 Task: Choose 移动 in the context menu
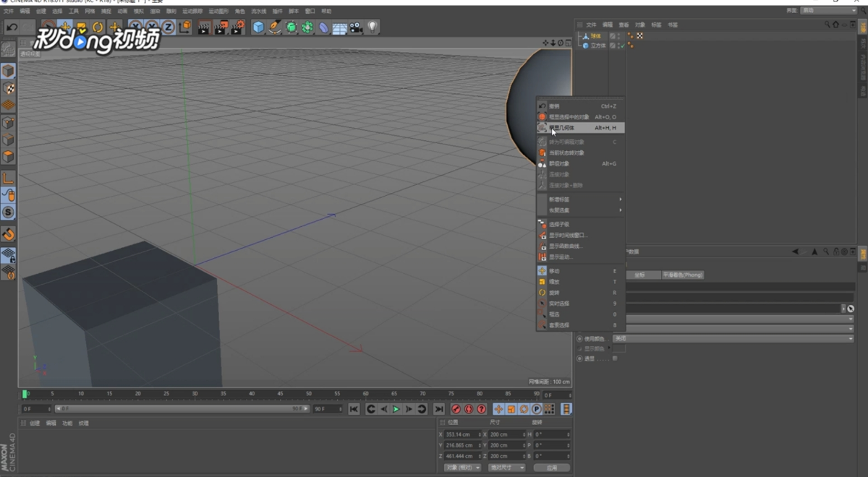[581, 271]
